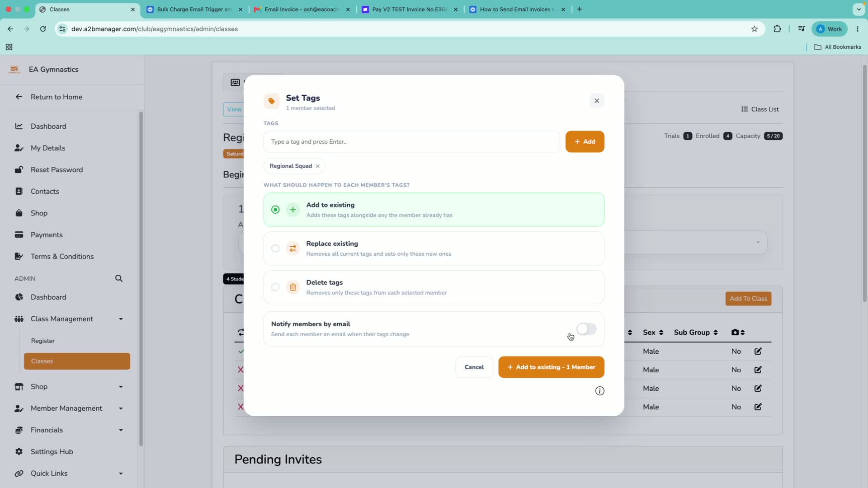Click the info icon below the modal buttons
Screen dimensions: 868x488
click(599, 391)
